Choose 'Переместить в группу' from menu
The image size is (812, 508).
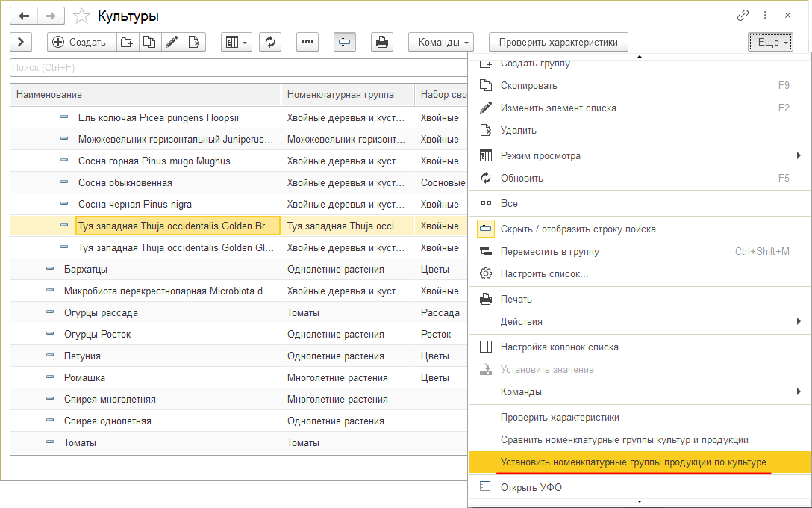pos(549,251)
